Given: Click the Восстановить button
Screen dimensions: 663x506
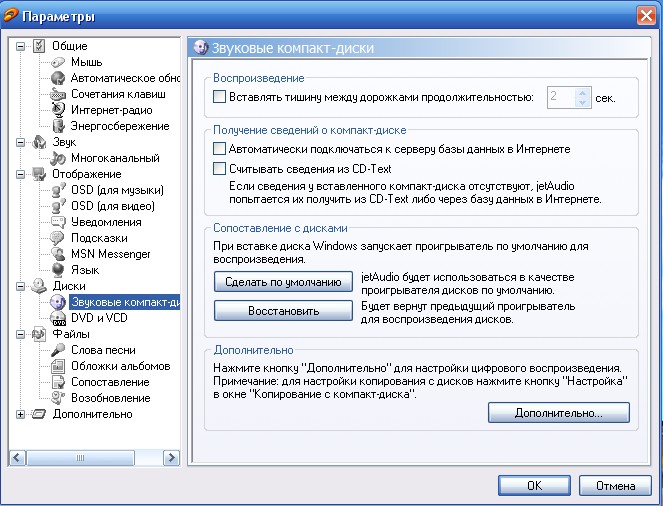Looking at the screenshot, I should point(284,311).
